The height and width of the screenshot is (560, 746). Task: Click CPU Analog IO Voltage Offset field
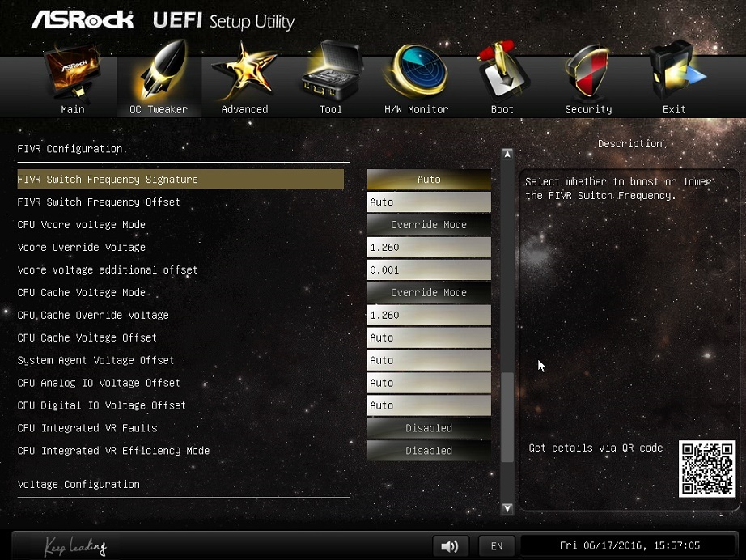click(x=429, y=383)
